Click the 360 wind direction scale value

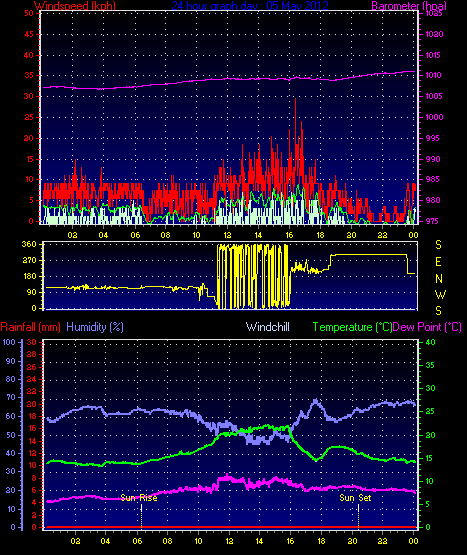click(x=29, y=244)
